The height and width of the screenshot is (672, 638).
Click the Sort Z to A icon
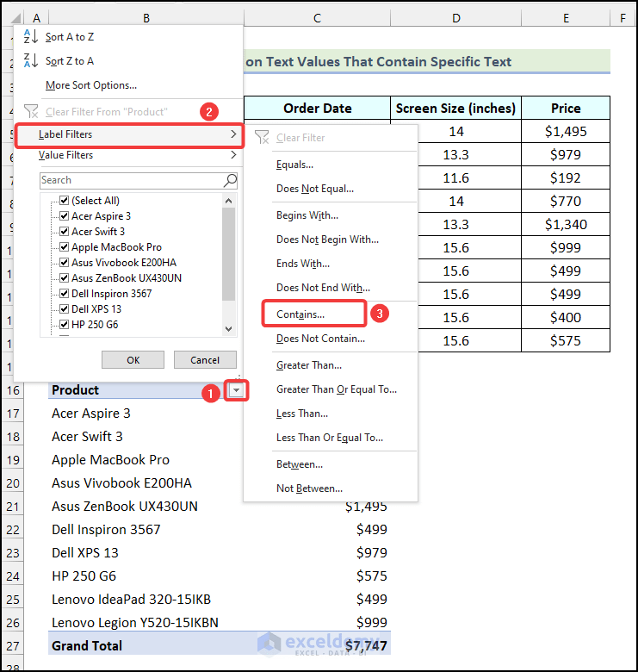pos(30,60)
